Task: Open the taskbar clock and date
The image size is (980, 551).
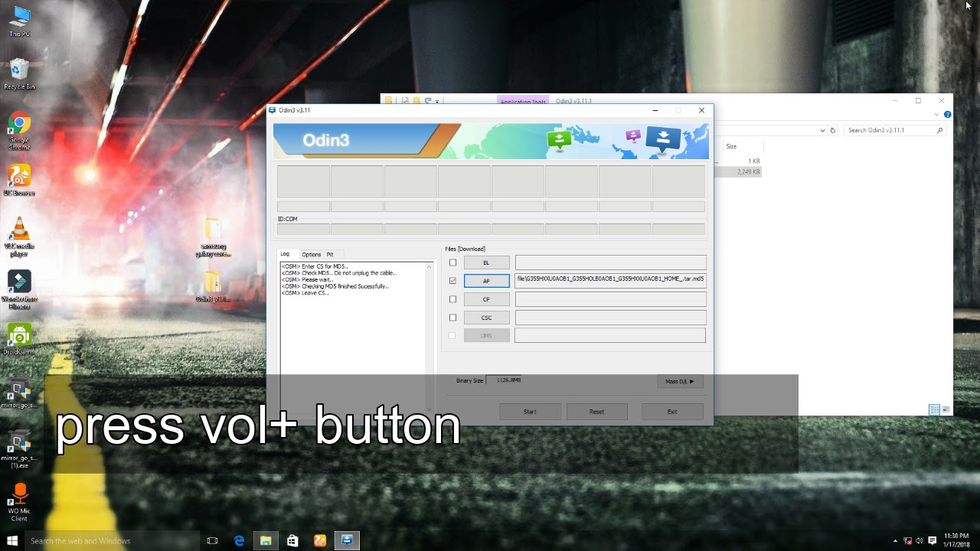Action: 957,540
